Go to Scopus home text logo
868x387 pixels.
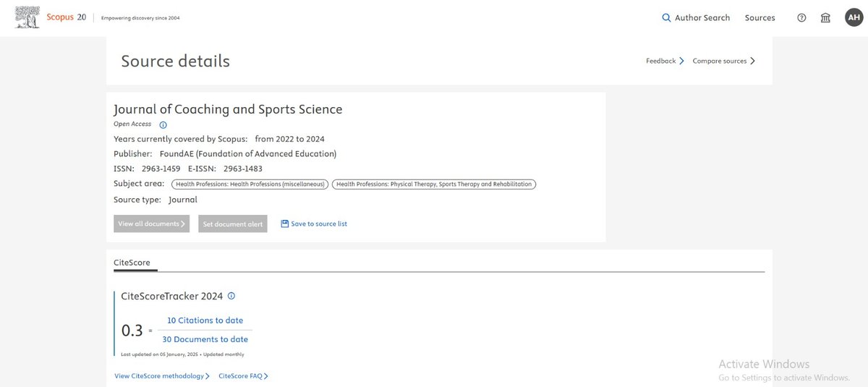[66, 17]
